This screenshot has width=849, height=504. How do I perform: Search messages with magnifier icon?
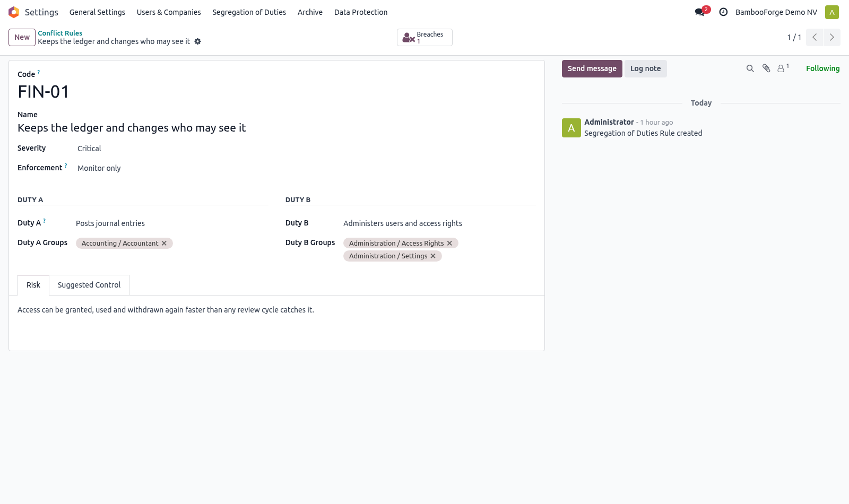click(x=750, y=68)
